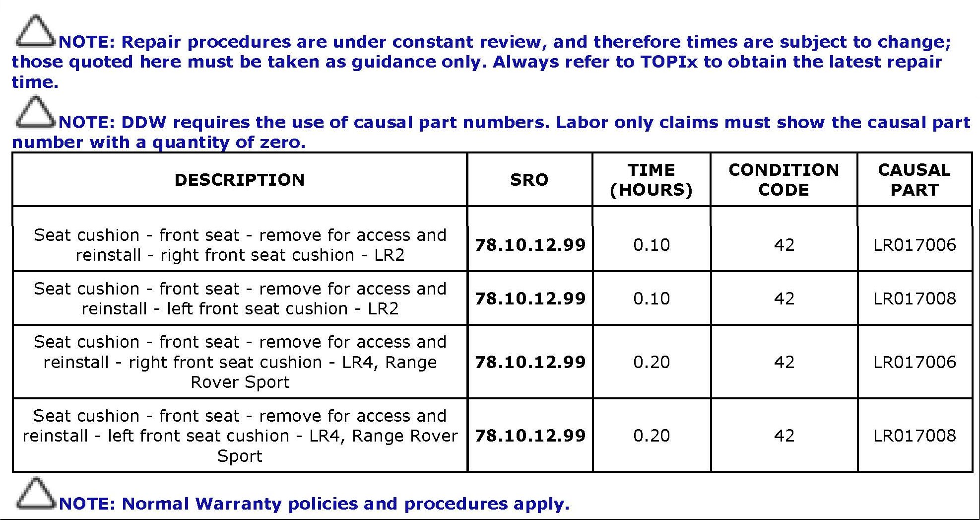Select causal part LR017006 in the first row
Image resolution: width=980 pixels, height=522 pixels.
(x=914, y=245)
